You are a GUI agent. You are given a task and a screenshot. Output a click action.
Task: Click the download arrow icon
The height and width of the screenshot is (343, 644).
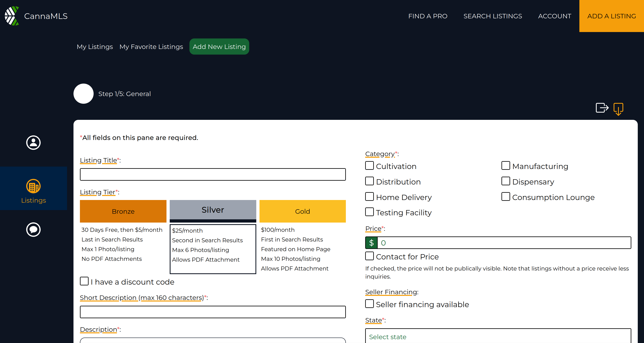point(618,109)
